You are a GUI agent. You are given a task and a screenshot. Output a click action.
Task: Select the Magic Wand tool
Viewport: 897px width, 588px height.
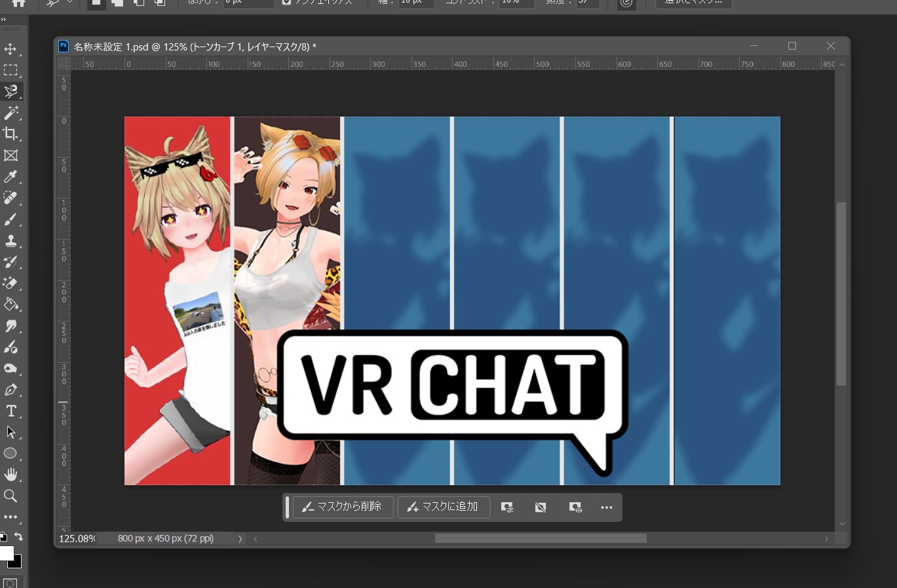(10, 113)
